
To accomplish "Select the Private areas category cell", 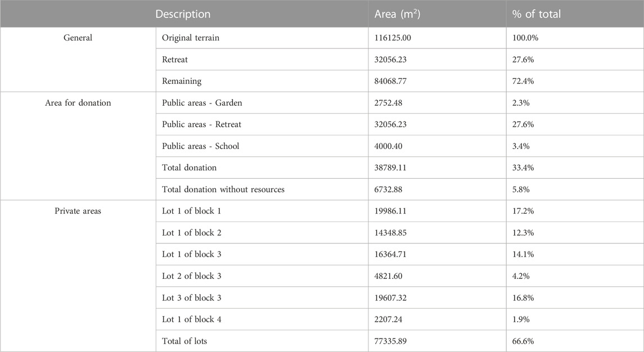I will (78, 211).
